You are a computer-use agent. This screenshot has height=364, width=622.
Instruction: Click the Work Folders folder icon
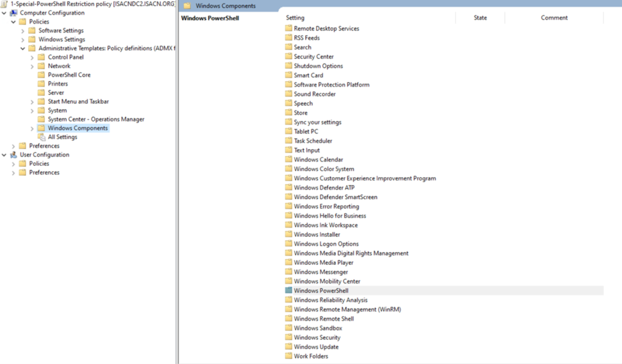click(x=289, y=356)
